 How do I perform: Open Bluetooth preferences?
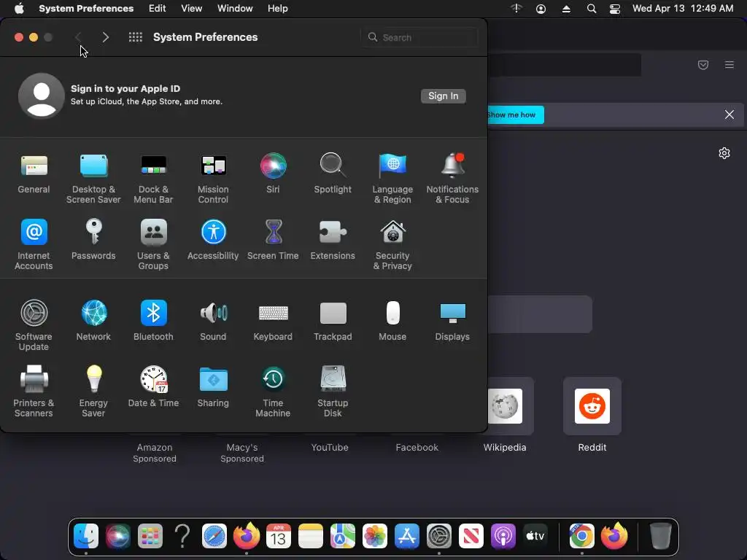coord(153,321)
